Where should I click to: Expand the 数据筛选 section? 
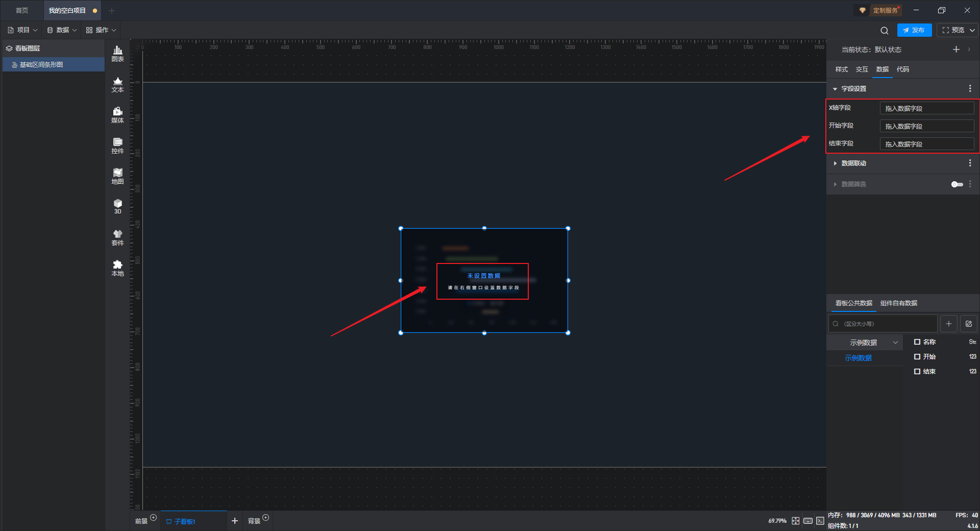coord(835,184)
